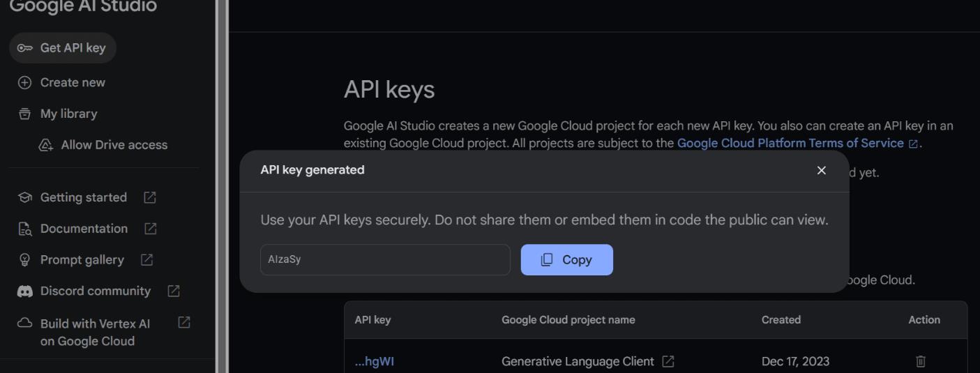This screenshot has height=373, width=980.
Task: Click the Created column header
Action: point(781,320)
